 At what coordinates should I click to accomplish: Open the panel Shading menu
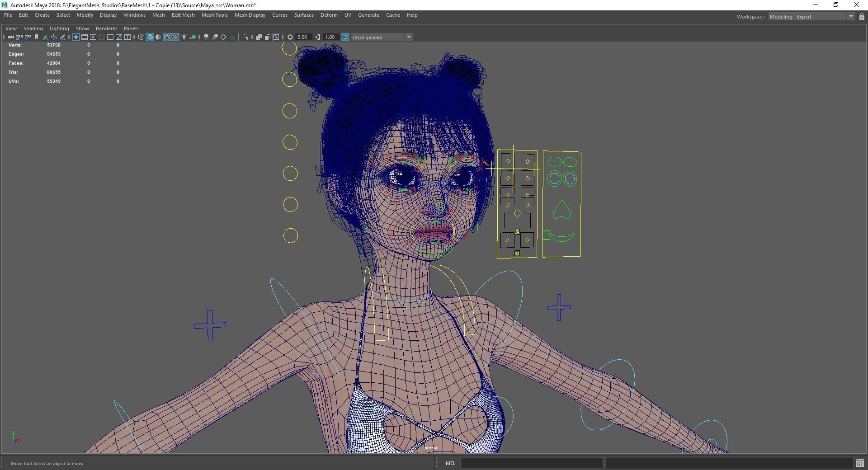(x=33, y=28)
